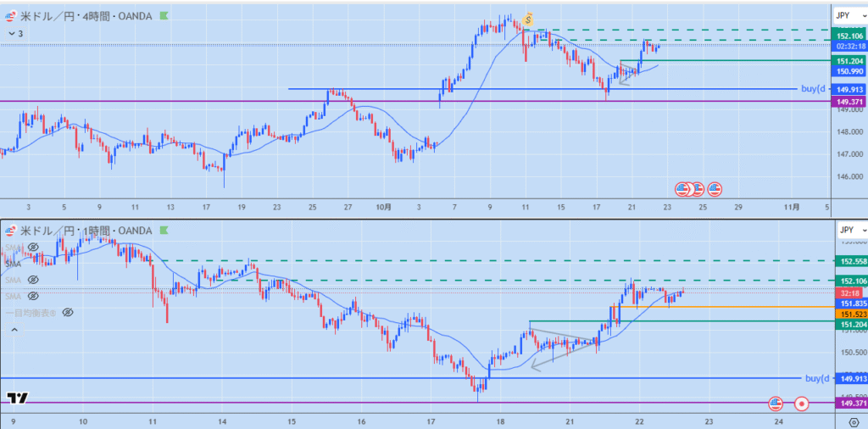Click the red circle event icon on the 1-hour chart
Screen dimensions: 868x429
(x=802, y=404)
